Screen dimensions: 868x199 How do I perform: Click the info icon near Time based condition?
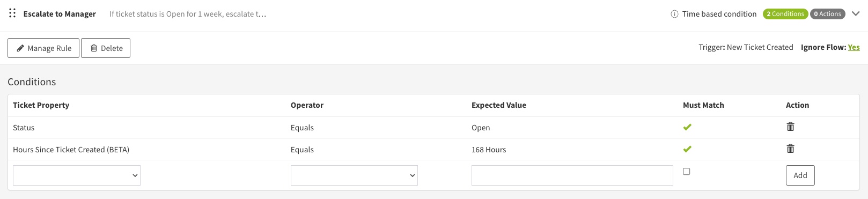(674, 14)
